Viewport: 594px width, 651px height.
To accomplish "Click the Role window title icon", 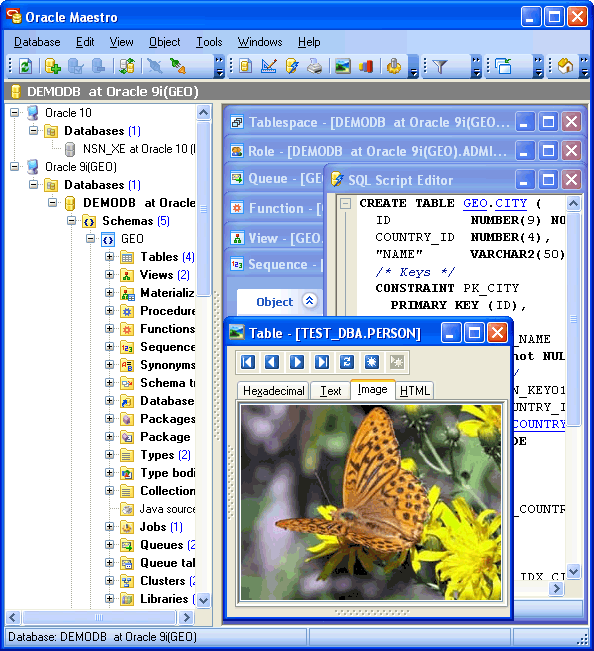I will pos(237,151).
